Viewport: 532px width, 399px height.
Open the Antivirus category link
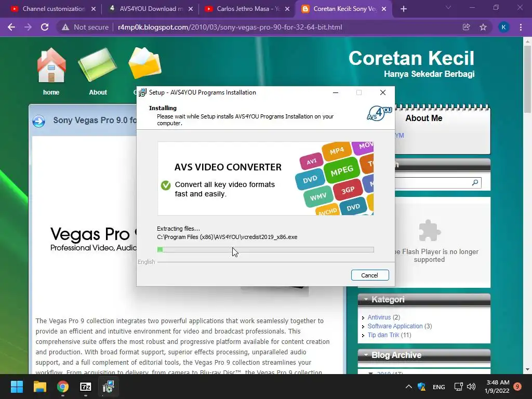click(379, 317)
